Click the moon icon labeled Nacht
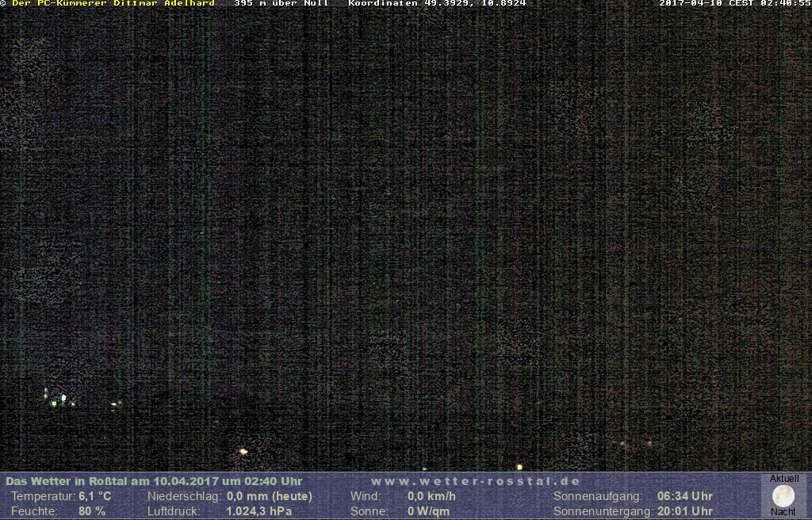 [783, 496]
